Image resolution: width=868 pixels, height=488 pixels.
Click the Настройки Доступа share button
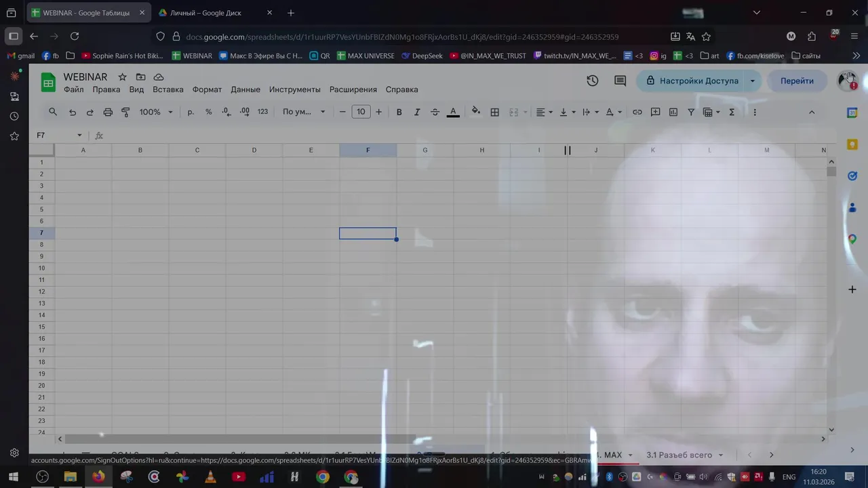tap(691, 81)
